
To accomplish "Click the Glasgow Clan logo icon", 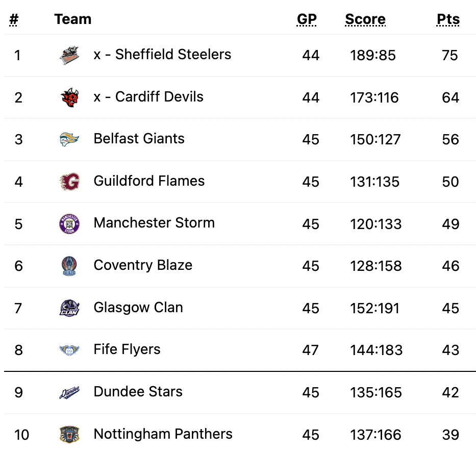I will (69, 308).
